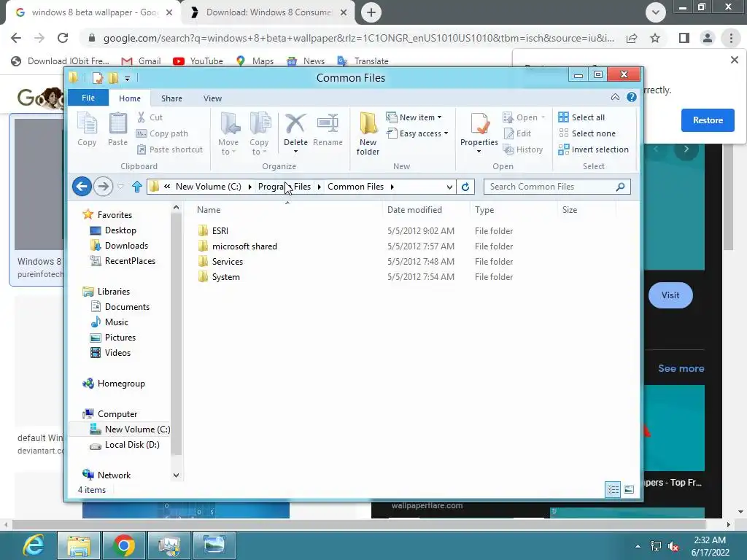Click the Cut scissors command
The image size is (747, 560).
[150, 117]
